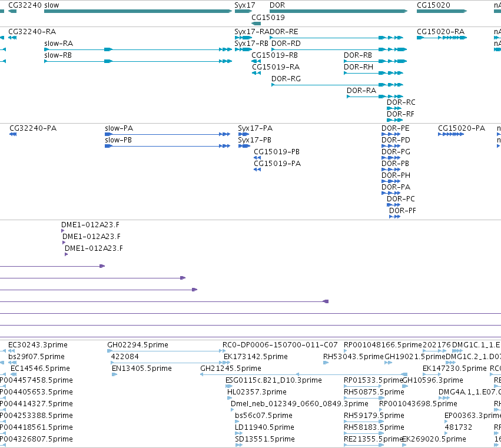501x448 pixels.
Task: Select the Syx17-RB transcript label
Action: (x=251, y=44)
